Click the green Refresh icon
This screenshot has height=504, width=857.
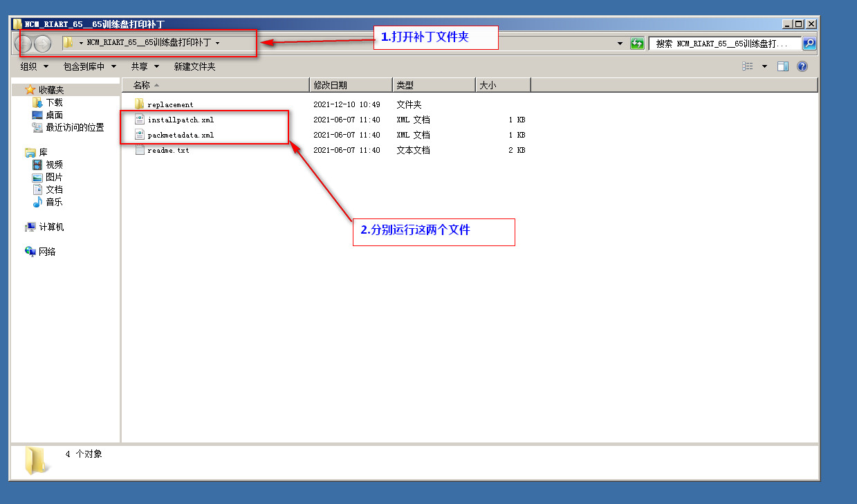pyautogui.click(x=637, y=44)
